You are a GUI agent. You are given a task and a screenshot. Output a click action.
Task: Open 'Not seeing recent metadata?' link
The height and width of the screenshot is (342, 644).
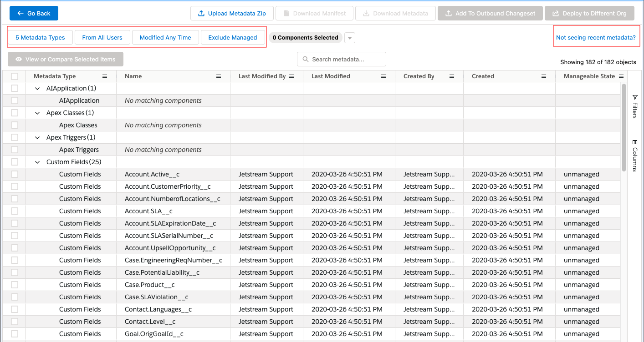(x=596, y=38)
